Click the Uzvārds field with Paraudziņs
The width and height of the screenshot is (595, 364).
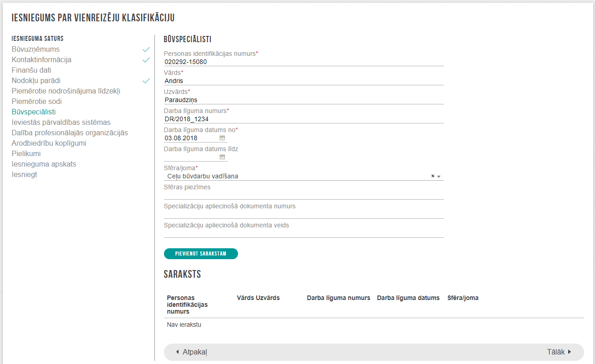[303, 100]
